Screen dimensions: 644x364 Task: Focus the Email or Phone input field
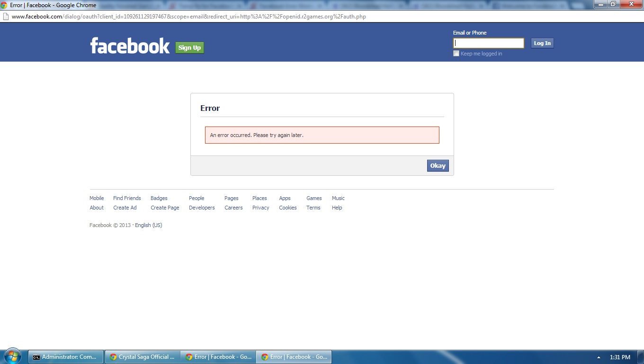(x=489, y=43)
